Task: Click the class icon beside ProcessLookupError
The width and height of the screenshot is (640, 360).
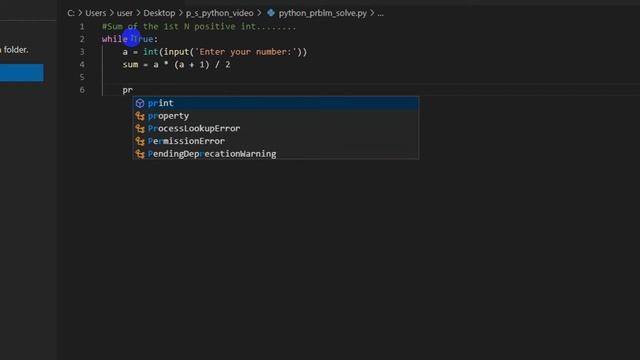Action: (140, 129)
